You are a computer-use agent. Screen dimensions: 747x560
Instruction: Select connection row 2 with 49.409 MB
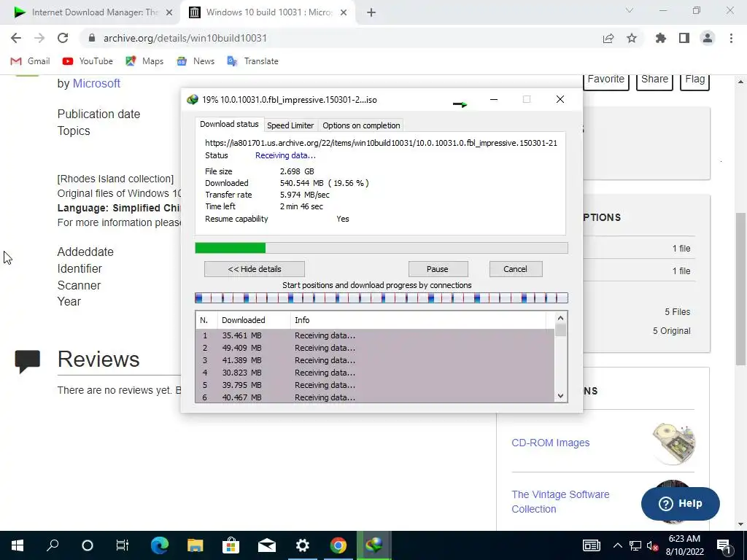[375, 348]
